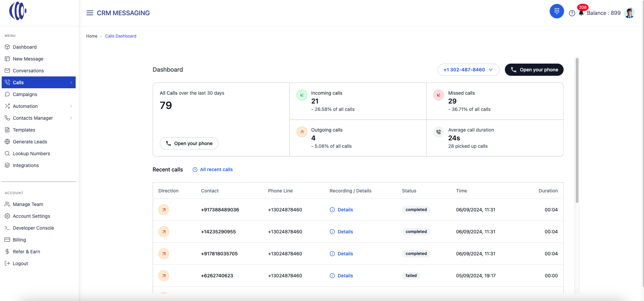
Task: Click the Manage Team people icon
Action: (x=7, y=204)
